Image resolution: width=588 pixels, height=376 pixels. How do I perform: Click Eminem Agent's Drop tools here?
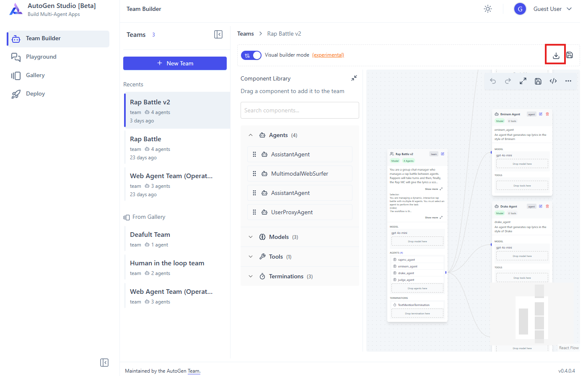522,185
